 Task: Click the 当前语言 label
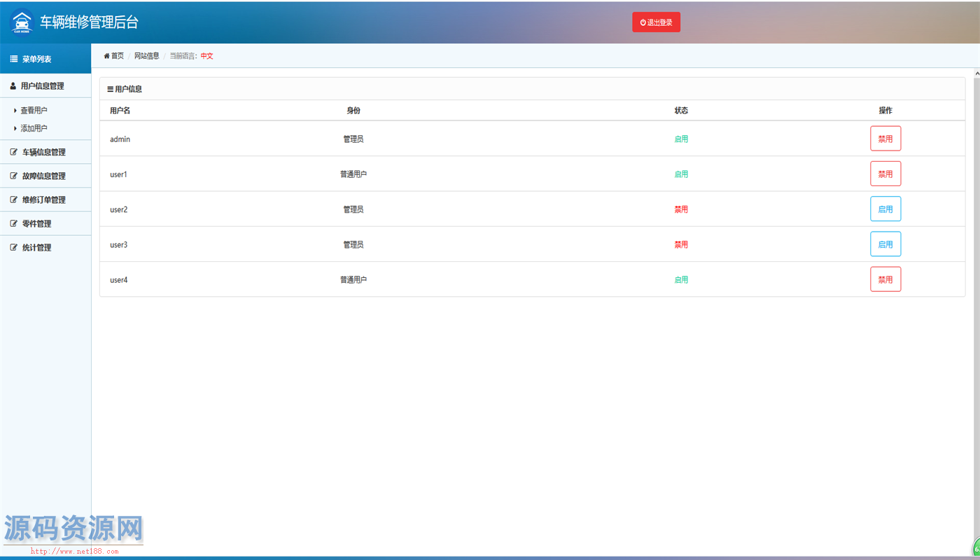184,56
